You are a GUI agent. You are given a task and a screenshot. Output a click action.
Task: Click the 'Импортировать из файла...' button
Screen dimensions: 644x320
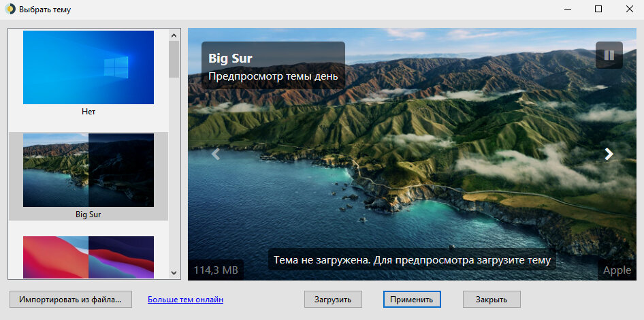coord(70,300)
